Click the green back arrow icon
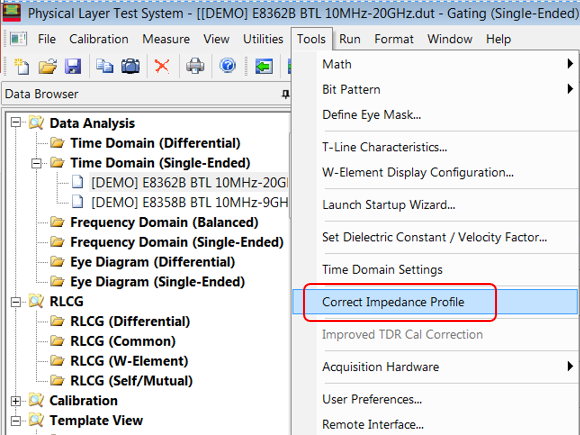 [x=264, y=67]
